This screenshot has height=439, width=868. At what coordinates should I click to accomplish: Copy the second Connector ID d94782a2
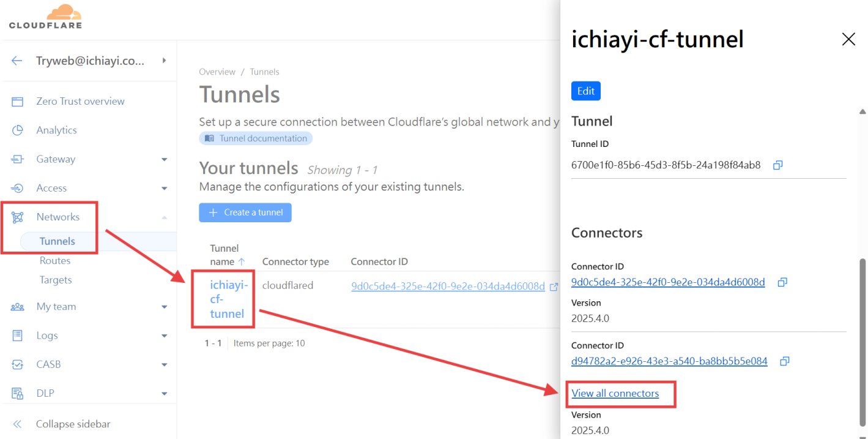[785, 361]
